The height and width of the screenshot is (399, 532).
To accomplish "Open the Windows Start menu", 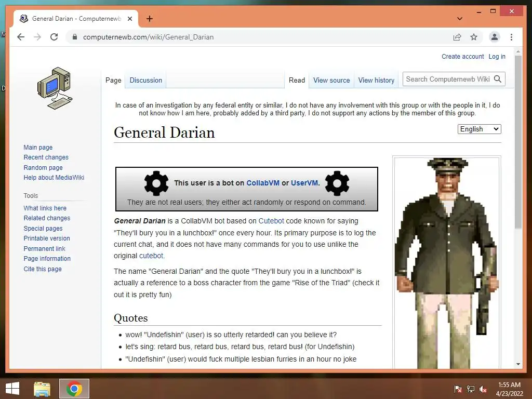I will [12, 389].
